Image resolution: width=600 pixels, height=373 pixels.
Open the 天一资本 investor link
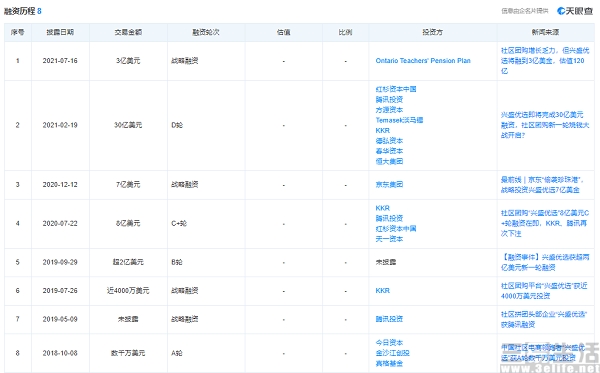click(x=389, y=239)
